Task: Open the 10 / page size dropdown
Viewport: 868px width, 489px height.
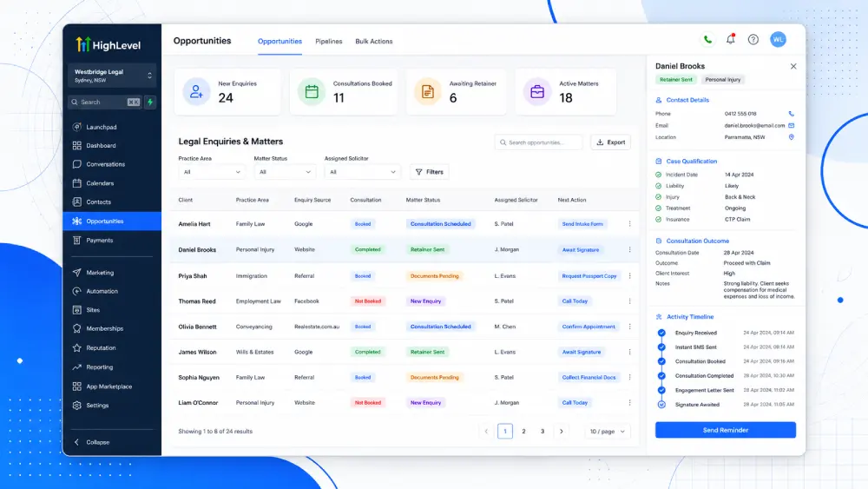Action: (x=608, y=432)
